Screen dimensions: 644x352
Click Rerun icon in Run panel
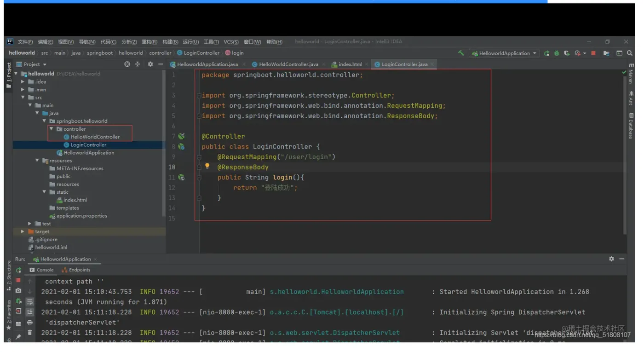[18, 270]
